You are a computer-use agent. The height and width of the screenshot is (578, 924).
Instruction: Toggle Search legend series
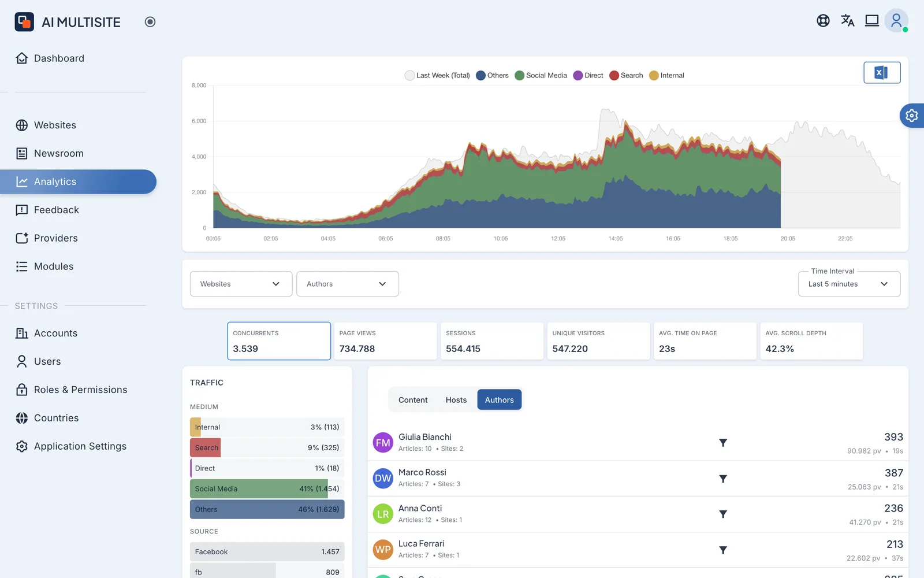pyautogui.click(x=626, y=76)
